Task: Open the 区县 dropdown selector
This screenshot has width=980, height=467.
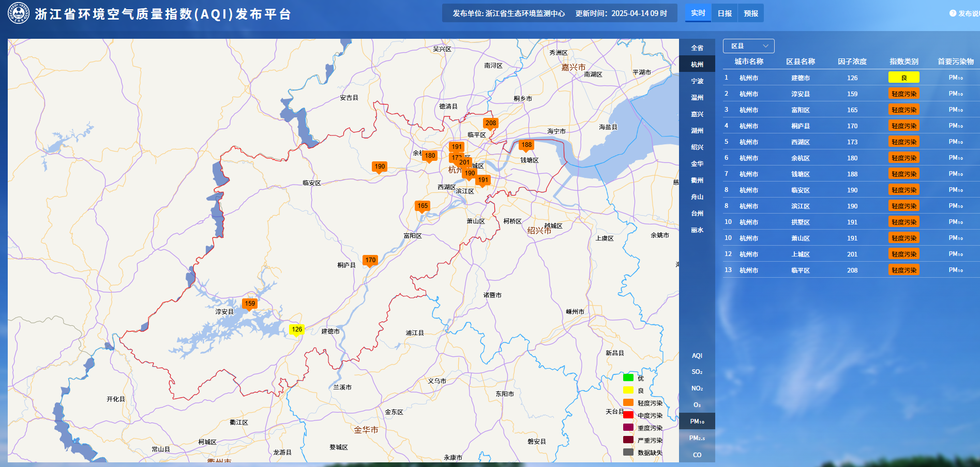Action: (x=748, y=46)
